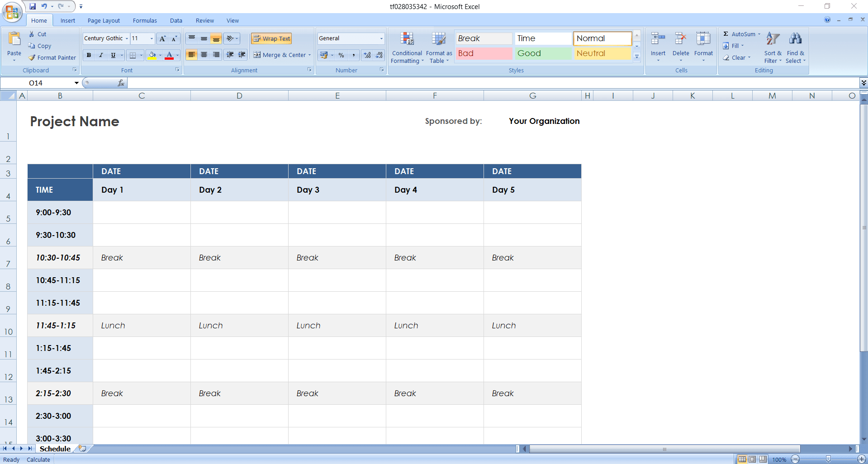
Task: Click the Format as Table icon
Action: tap(438, 40)
